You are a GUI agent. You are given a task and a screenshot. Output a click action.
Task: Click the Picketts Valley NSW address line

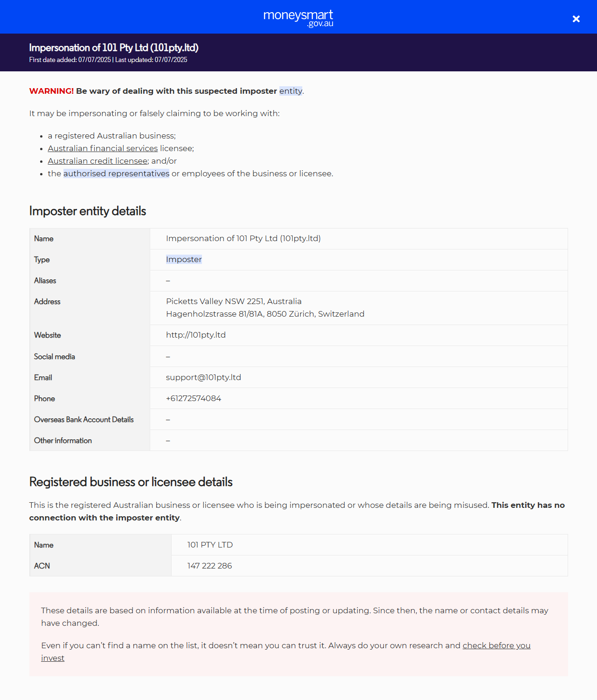(x=234, y=301)
